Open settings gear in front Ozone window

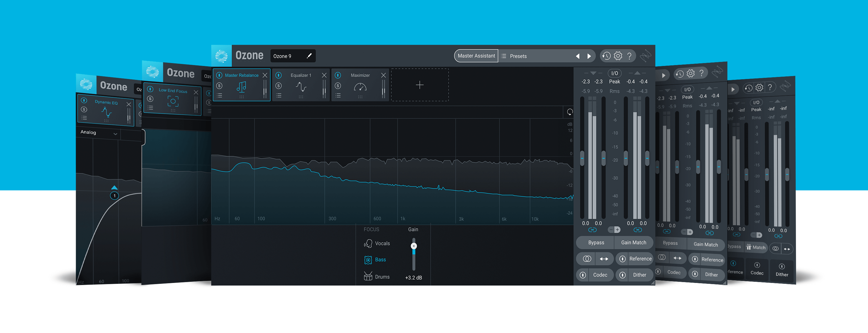click(618, 56)
